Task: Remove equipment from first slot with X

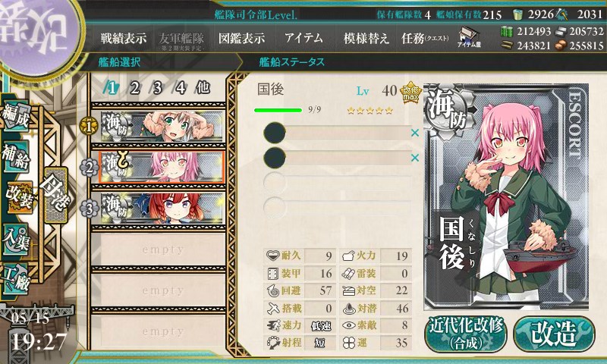Action: (415, 133)
